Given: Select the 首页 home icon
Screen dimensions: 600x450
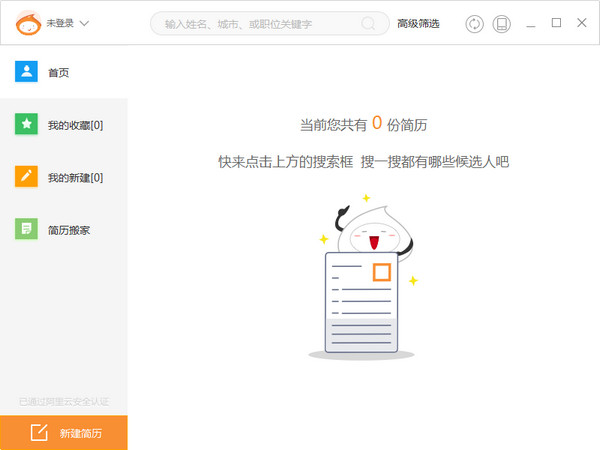Looking at the screenshot, I should click(26, 72).
